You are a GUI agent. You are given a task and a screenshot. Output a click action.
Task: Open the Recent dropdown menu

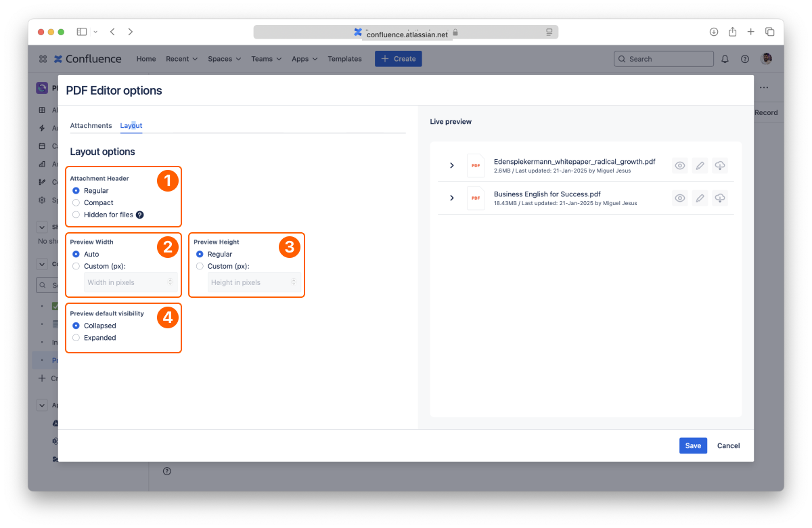[x=181, y=59]
